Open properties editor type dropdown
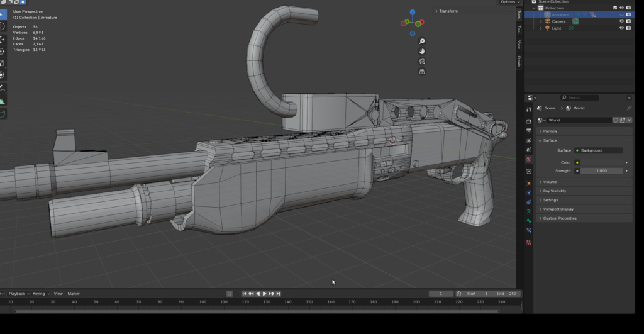 [532, 97]
